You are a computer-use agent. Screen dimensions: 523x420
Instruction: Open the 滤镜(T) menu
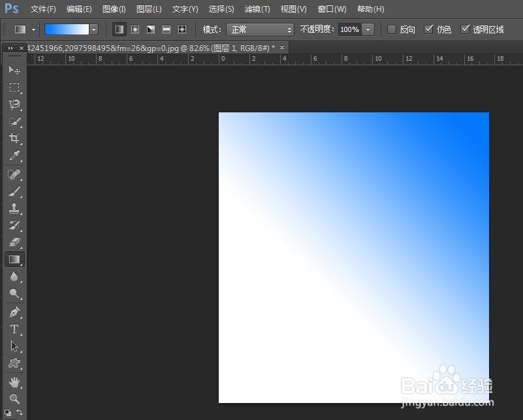click(257, 9)
